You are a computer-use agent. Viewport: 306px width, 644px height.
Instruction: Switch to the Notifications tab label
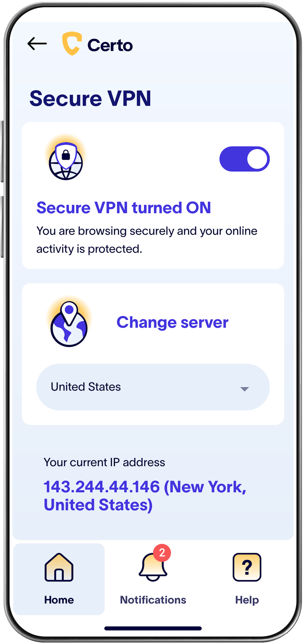(153, 600)
